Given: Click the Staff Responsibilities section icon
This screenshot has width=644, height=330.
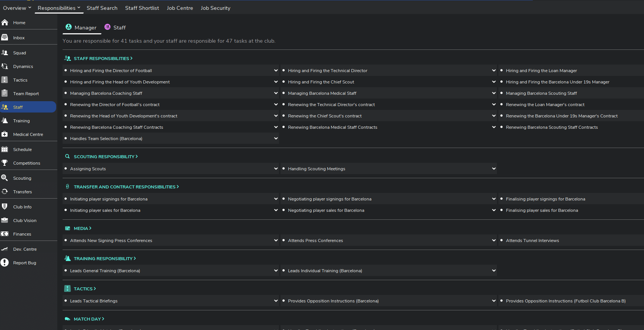Looking at the screenshot, I should point(67,59).
